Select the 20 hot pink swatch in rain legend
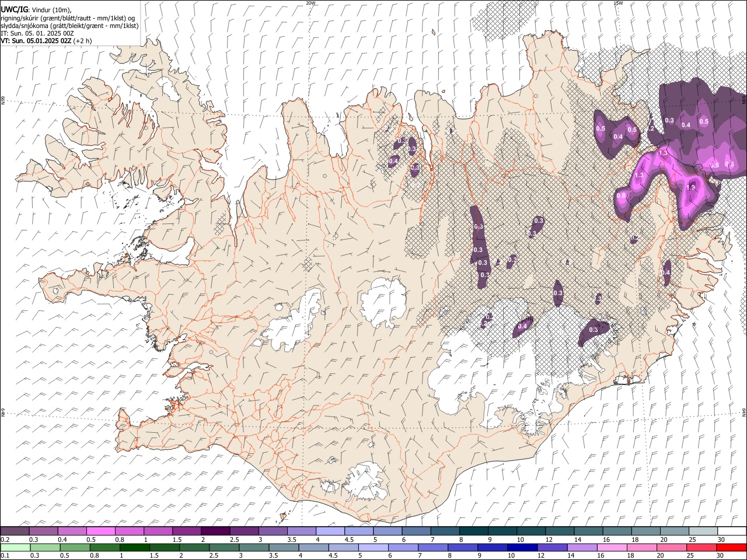The image size is (747, 560). pyautogui.click(x=672, y=547)
